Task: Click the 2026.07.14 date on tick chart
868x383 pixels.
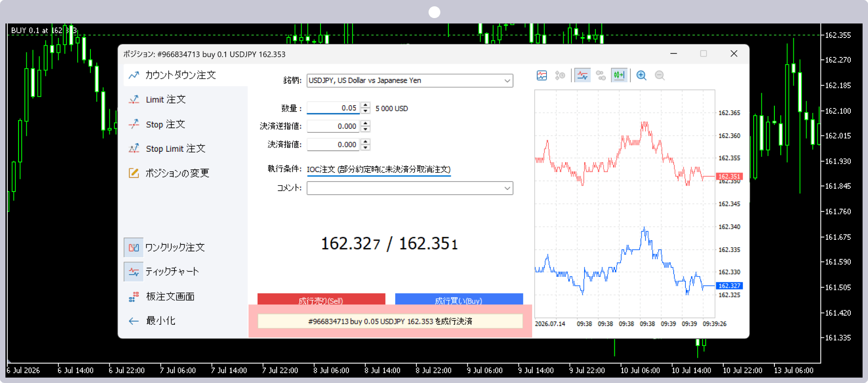Action: [550, 324]
